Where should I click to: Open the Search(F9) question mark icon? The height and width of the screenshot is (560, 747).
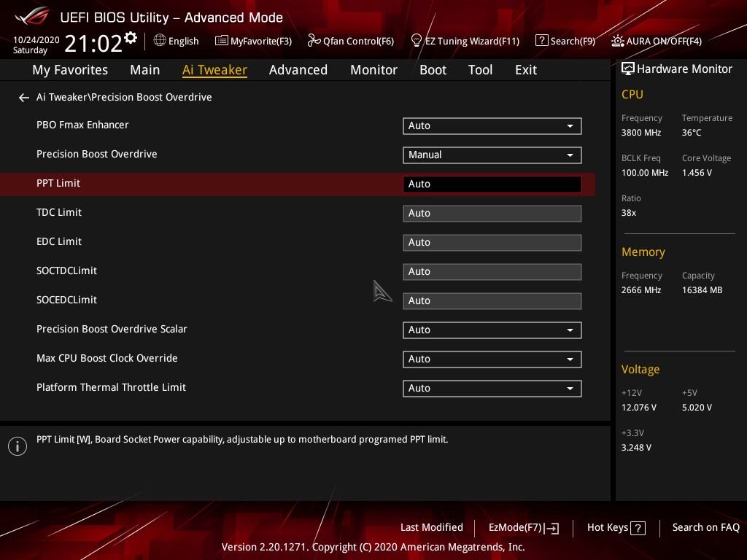point(542,41)
